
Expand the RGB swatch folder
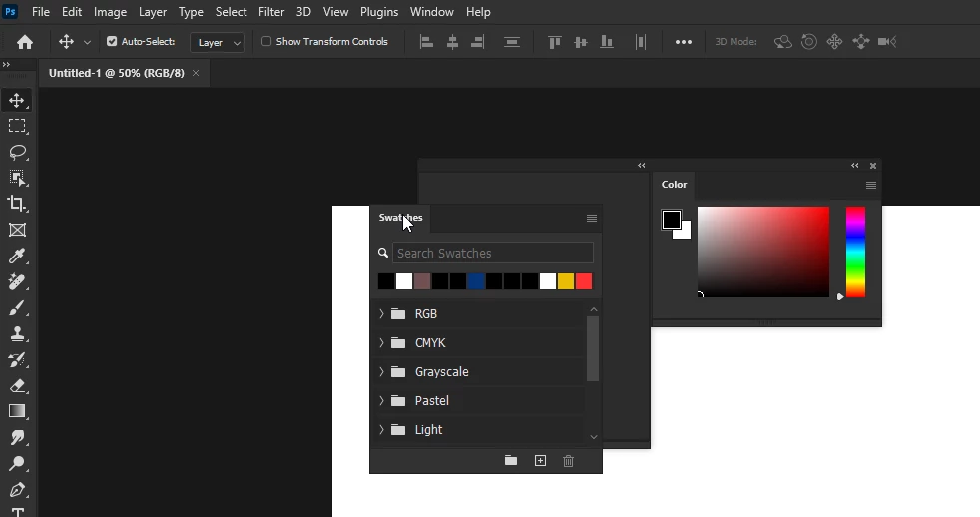(x=381, y=313)
